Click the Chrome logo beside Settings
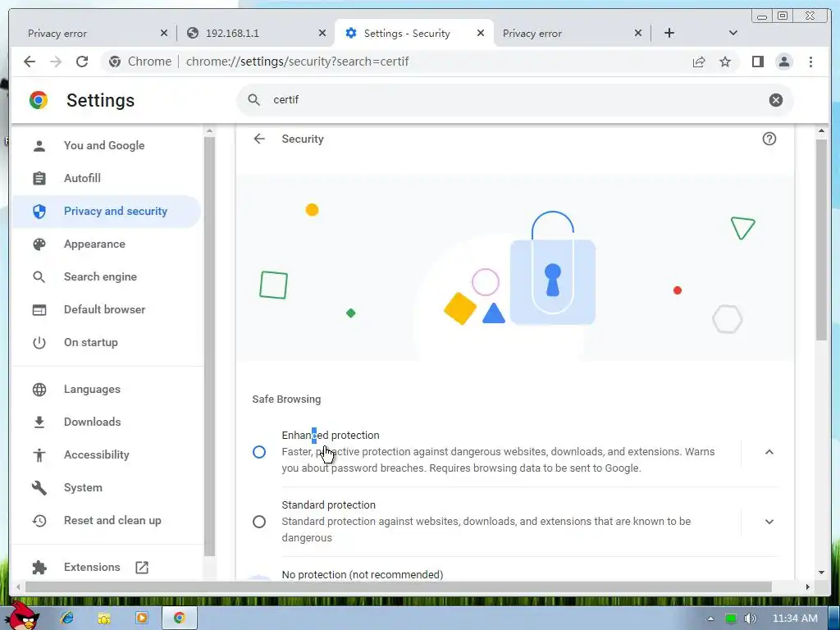Viewport: 840px width, 630px height. pyautogui.click(x=39, y=100)
